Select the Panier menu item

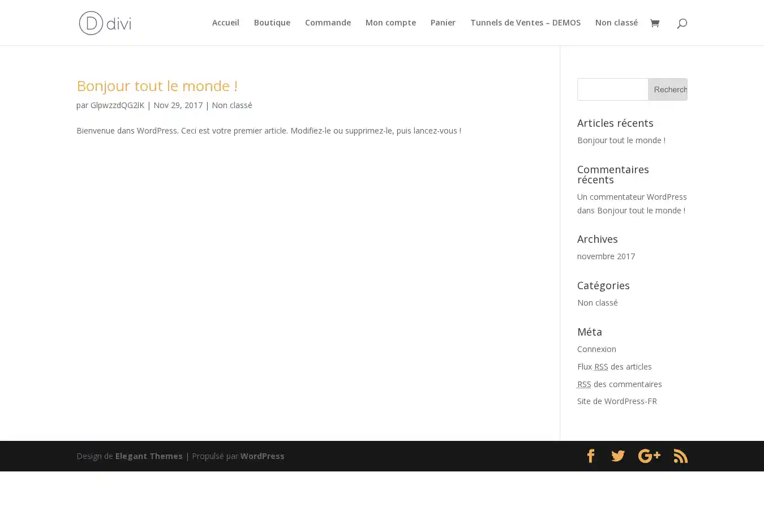click(443, 23)
